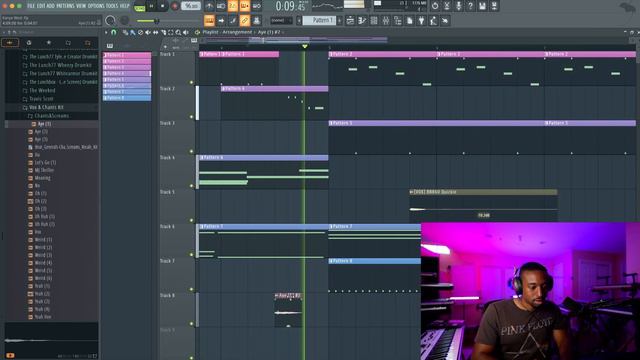Select Pattern 8 in the picker
This screenshot has width=640, height=360.
point(127,98)
